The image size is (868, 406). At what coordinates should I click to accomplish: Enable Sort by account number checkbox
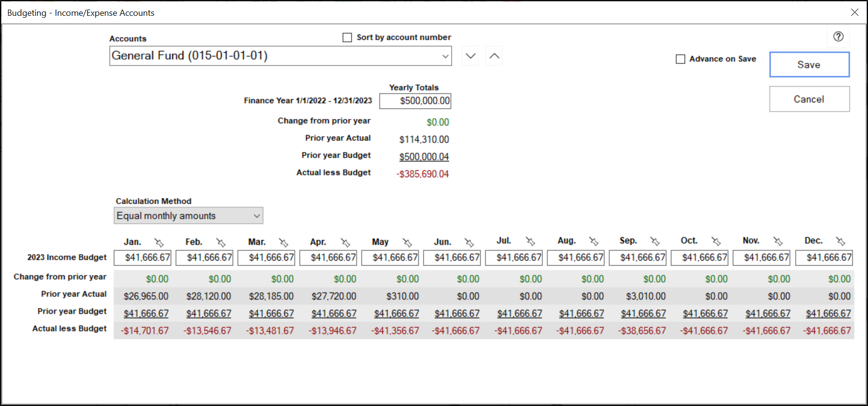pyautogui.click(x=347, y=37)
